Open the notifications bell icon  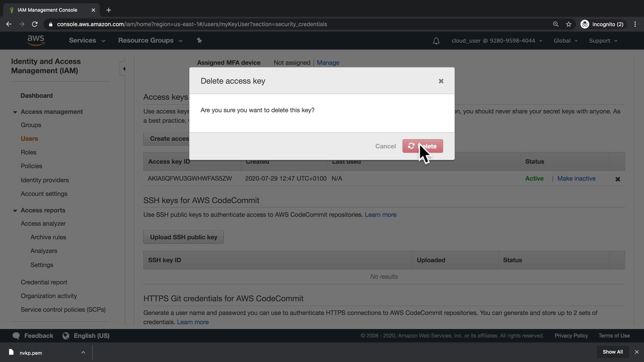click(x=436, y=41)
